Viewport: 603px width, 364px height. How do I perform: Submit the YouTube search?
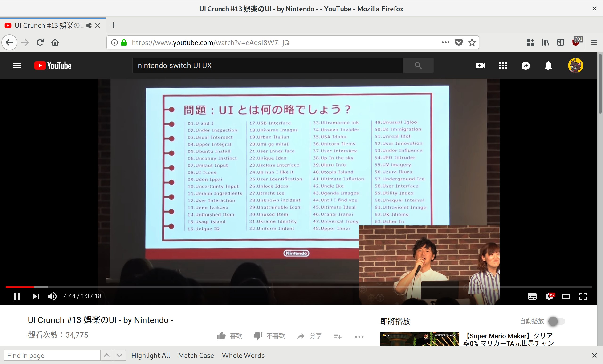(418, 65)
